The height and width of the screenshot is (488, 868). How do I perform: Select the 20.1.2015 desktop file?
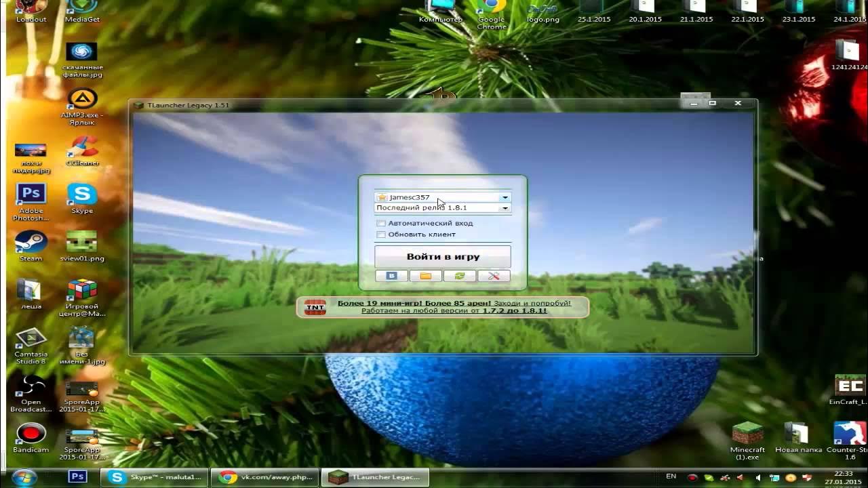click(x=645, y=12)
